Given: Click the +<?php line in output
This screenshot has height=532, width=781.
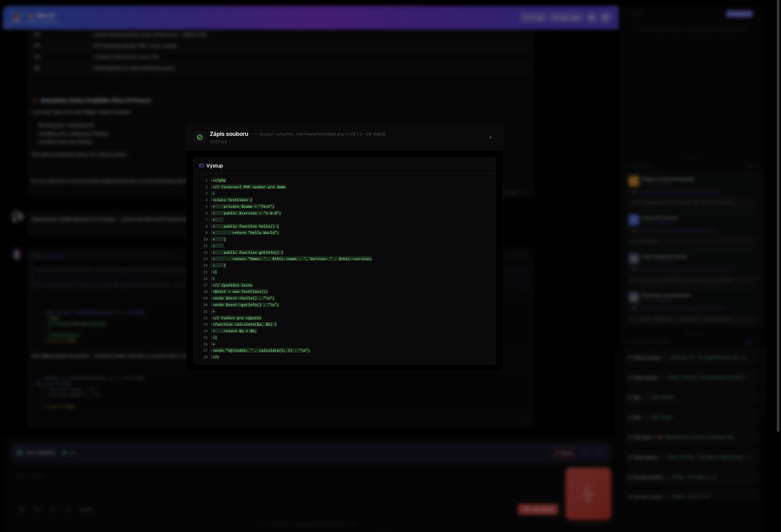Looking at the screenshot, I should pyautogui.click(x=219, y=180).
